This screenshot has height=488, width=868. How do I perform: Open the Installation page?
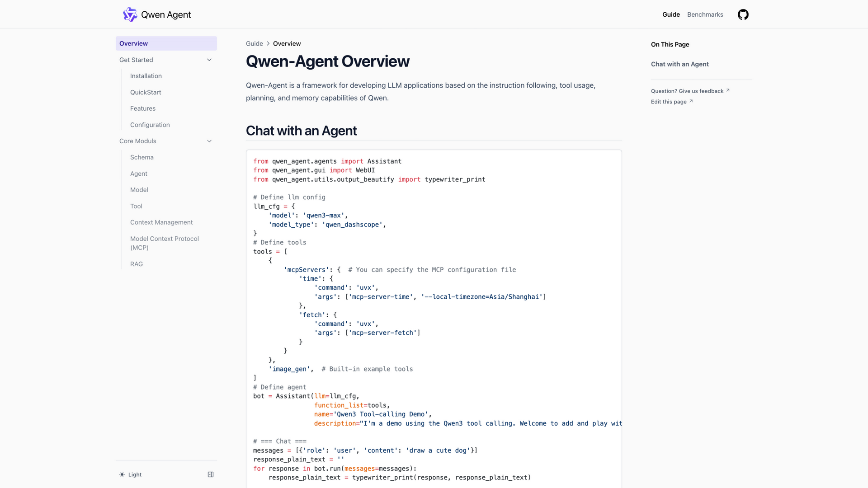pos(146,76)
